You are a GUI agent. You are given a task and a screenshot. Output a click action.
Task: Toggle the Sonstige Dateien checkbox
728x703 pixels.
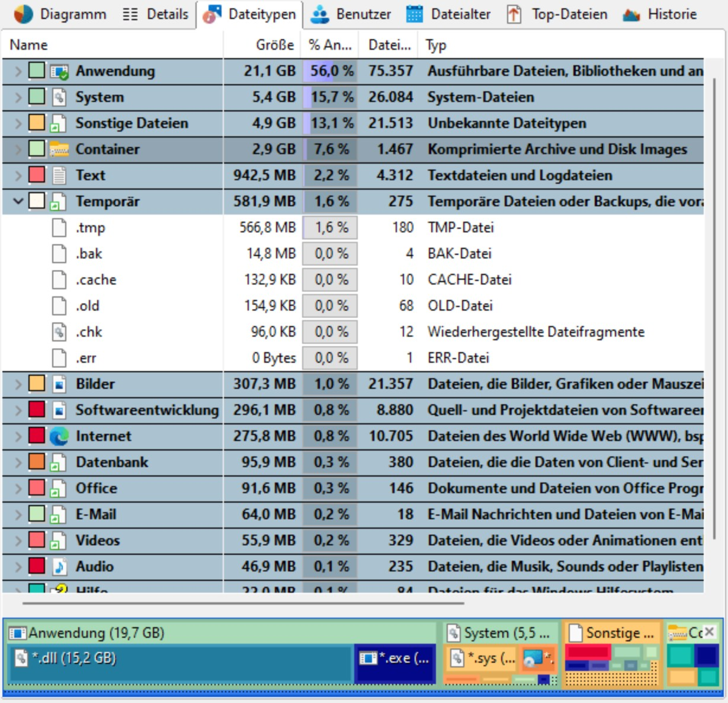[x=37, y=123]
